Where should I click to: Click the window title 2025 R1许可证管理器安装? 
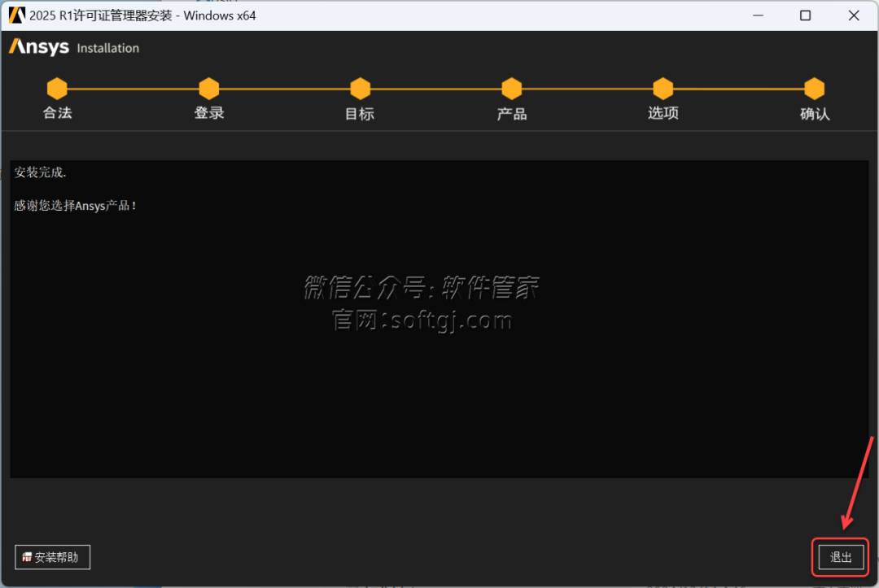tap(142, 15)
